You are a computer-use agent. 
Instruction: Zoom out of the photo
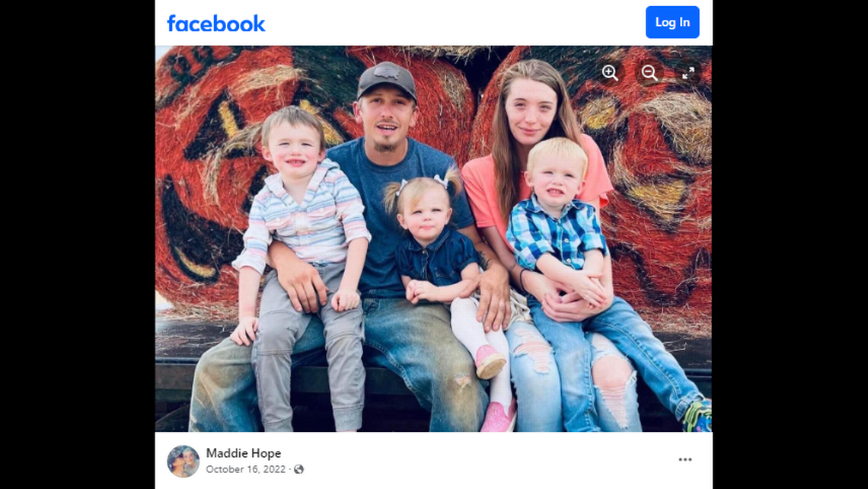pyautogui.click(x=649, y=73)
